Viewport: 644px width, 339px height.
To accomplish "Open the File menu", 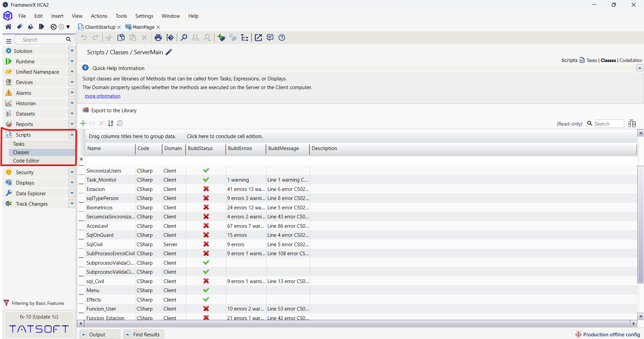I will tap(22, 16).
